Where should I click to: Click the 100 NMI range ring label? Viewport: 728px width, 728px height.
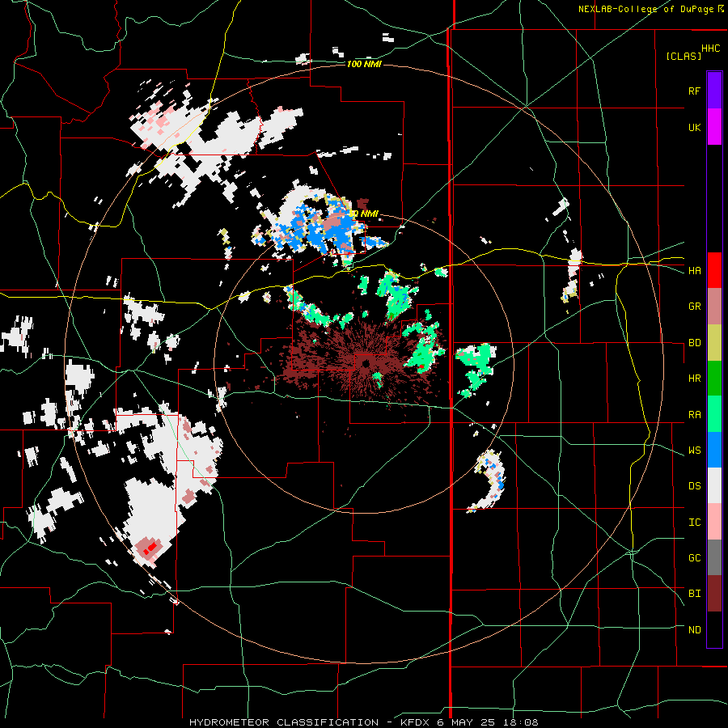[x=364, y=64]
